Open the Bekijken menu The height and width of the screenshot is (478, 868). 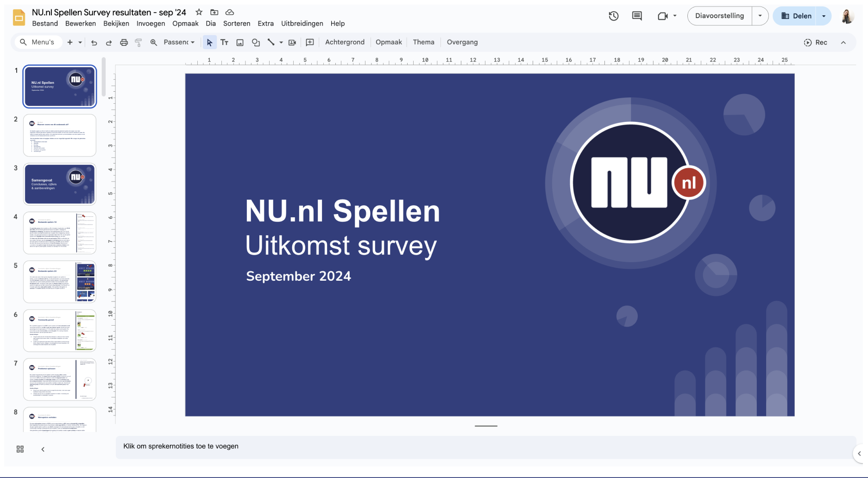click(116, 24)
